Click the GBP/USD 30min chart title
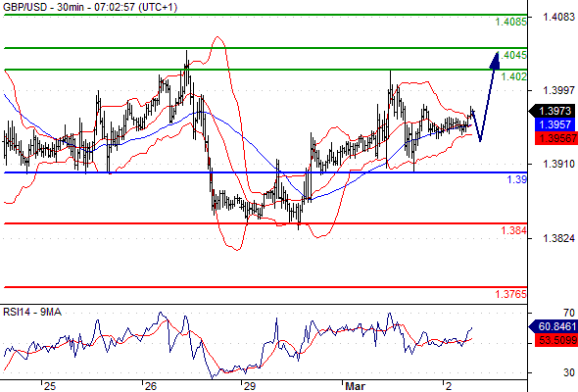This screenshot has width=578, height=392. click(x=90, y=7)
